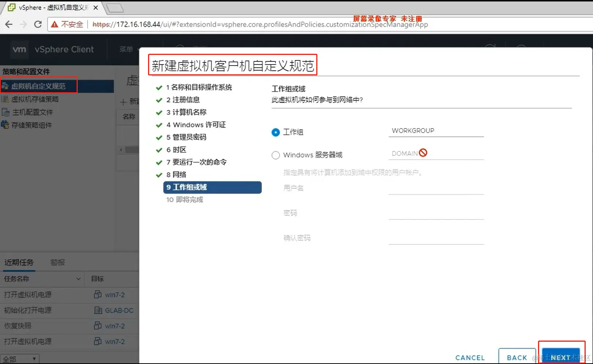Go to step 6 时区
The height and width of the screenshot is (364, 593).
click(x=176, y=150)
